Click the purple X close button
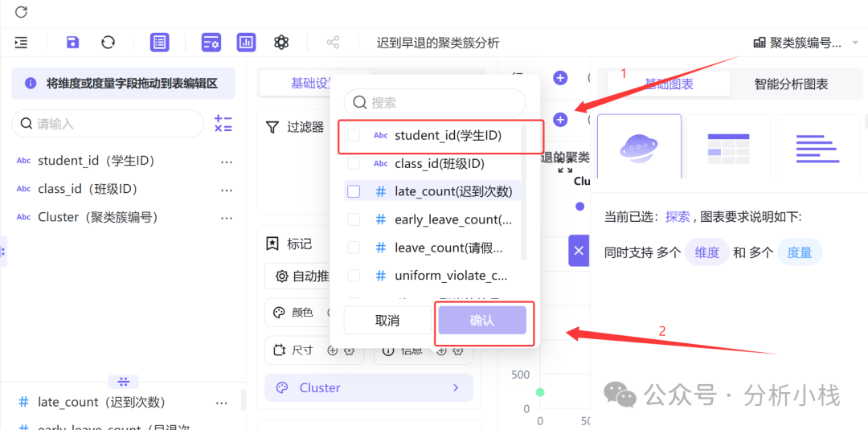 (579, 251)
